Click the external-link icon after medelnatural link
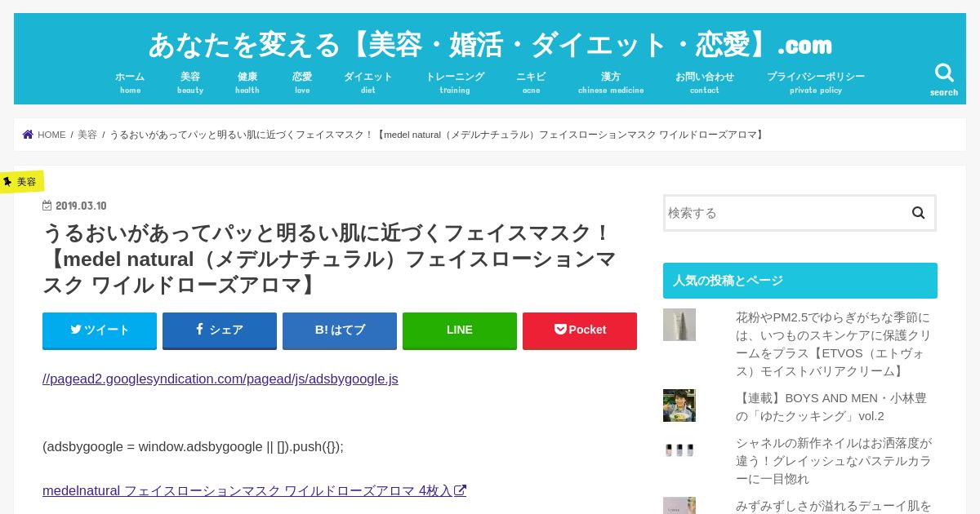Viewport: 980px width, 514px height. coord(461,490)
